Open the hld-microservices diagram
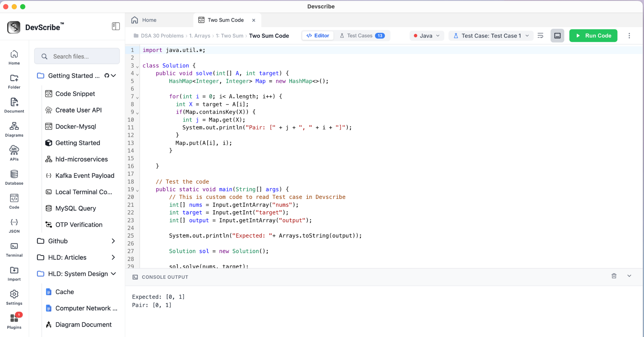 (81, 159)
